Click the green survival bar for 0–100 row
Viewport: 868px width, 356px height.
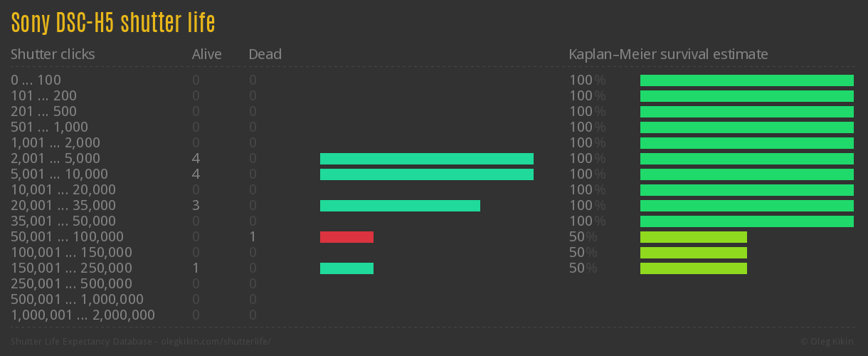pos(747,80)
